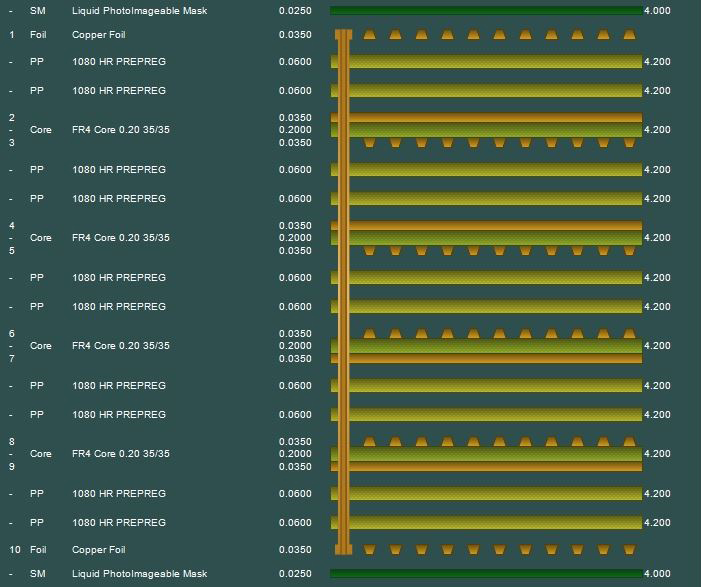Select the layer 1 Copper Foil label

(98, 35)
